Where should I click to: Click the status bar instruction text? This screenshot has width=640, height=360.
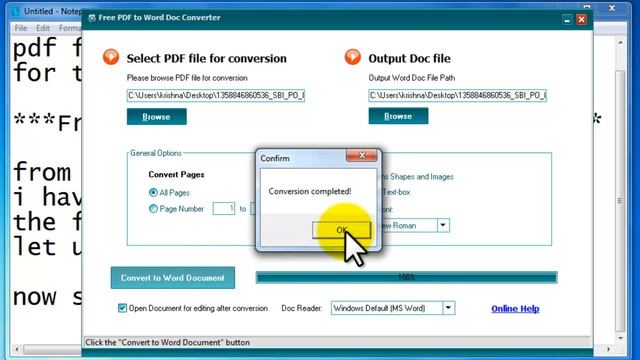click(167, 342)
